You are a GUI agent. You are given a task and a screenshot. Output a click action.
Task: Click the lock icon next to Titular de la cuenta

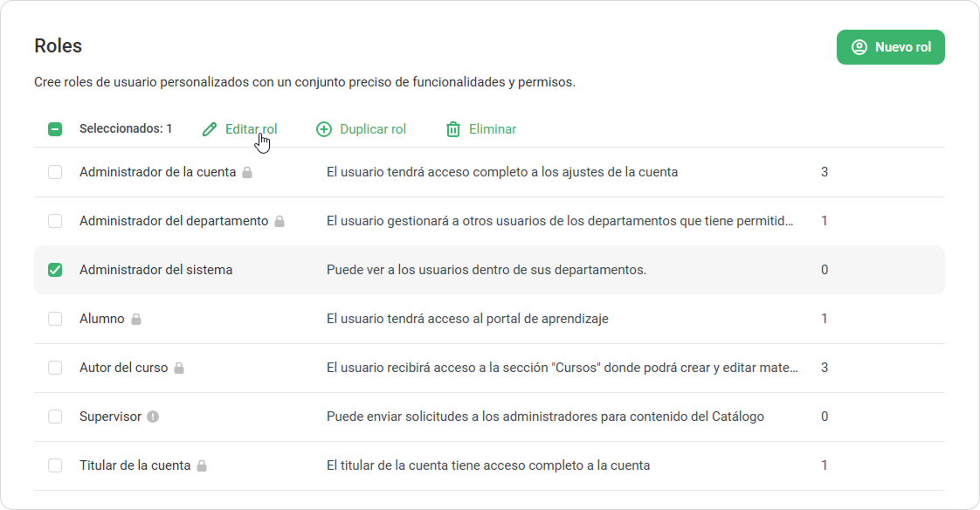(x=202, y=466)
